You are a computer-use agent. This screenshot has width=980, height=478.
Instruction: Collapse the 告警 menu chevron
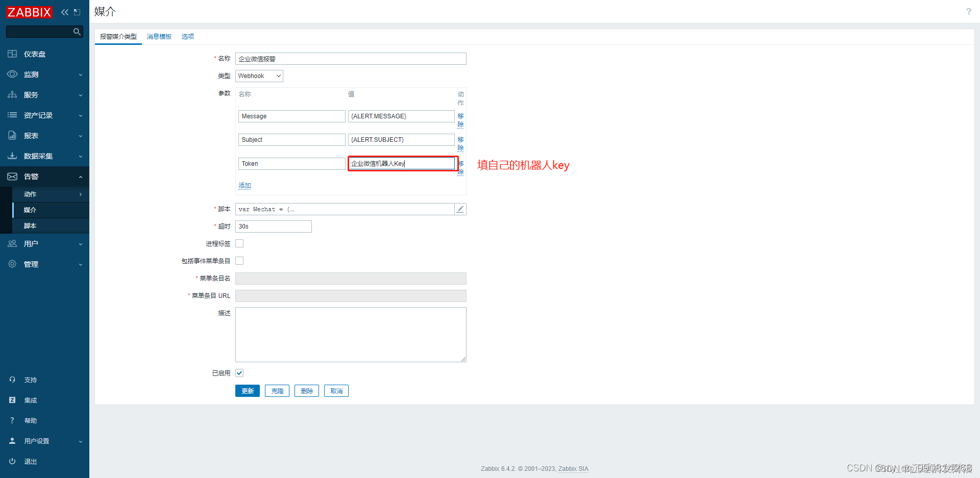[x=81, y=177]
